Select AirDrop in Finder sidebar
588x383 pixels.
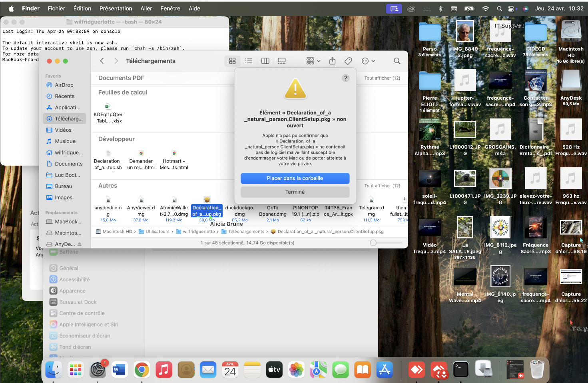pyautogui.click(x=64, y=85)
